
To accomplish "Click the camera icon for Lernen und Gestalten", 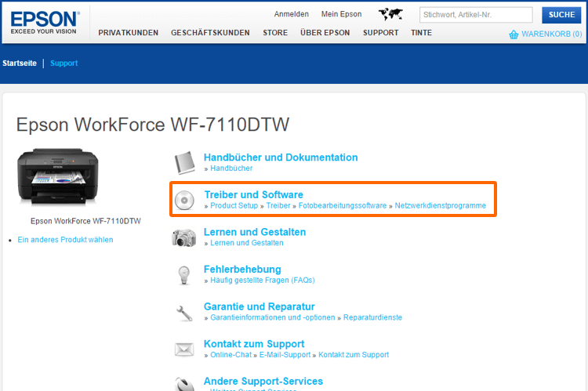I will point(183,237).
